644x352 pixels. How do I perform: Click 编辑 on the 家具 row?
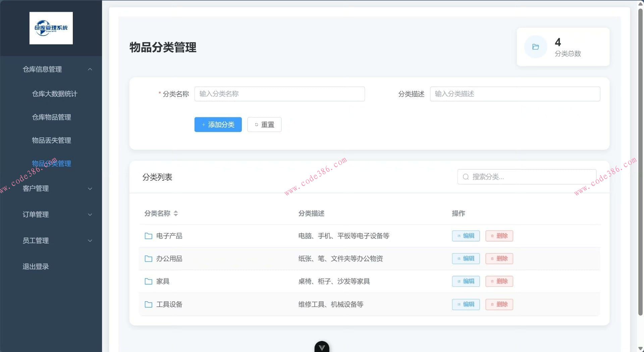[466, 281]
